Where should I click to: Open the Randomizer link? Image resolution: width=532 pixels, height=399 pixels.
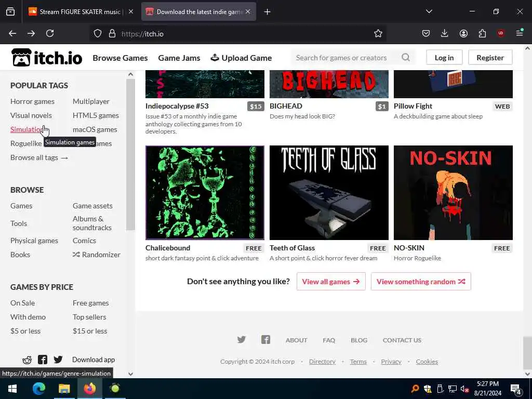pos(96,255)
